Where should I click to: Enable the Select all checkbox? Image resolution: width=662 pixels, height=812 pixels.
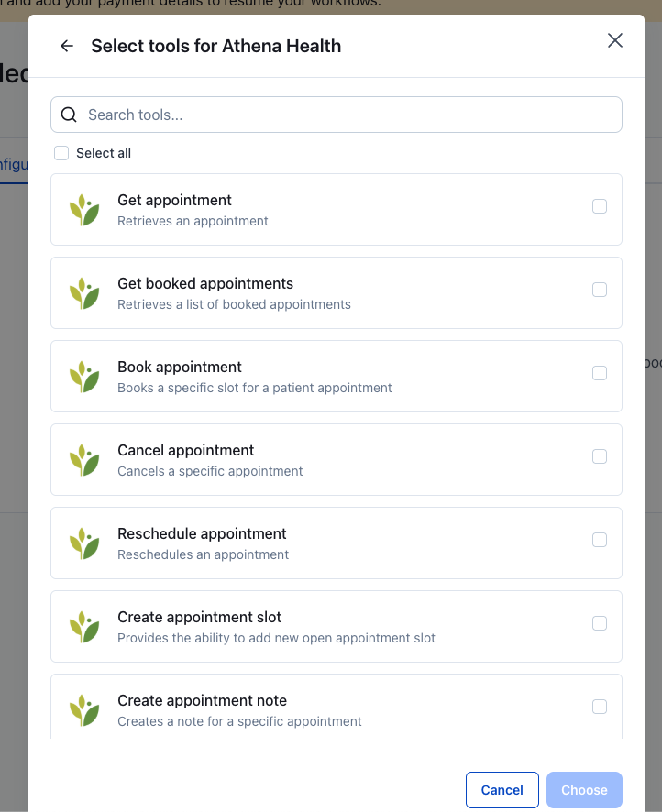[61, 153]
